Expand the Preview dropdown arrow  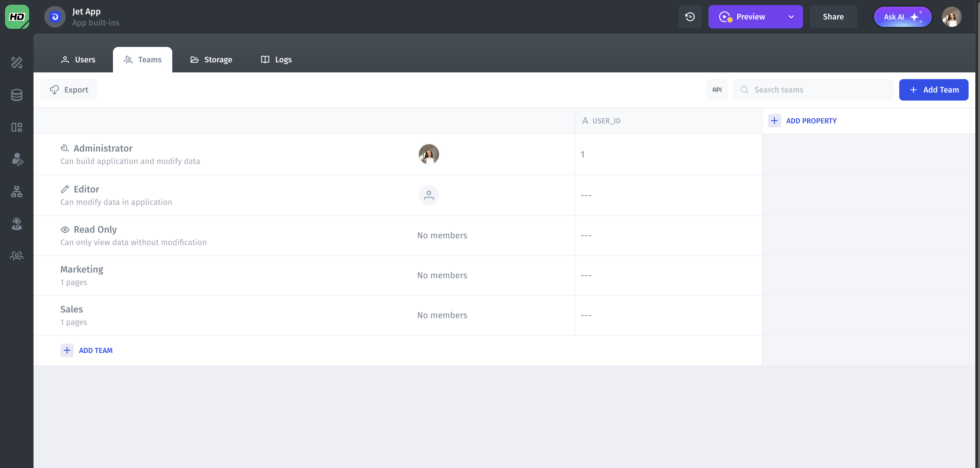[791, 17]
